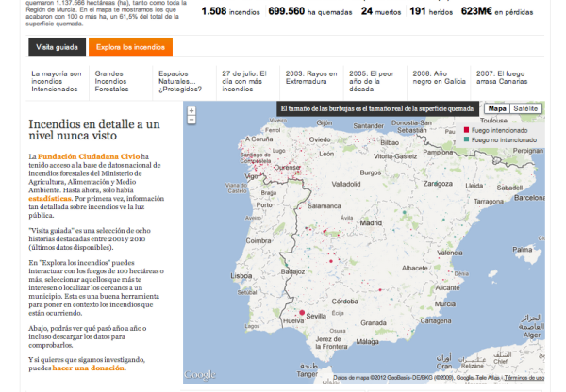Viewport: 566px width, 392px height.
Task: Click the Madrid label on the map
Action: tap(371, 223)
